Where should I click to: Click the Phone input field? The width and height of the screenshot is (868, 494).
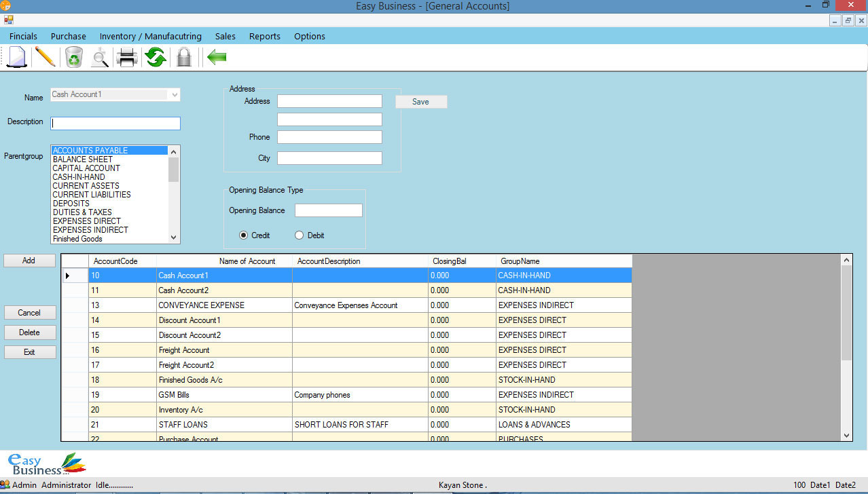(329, 137)
